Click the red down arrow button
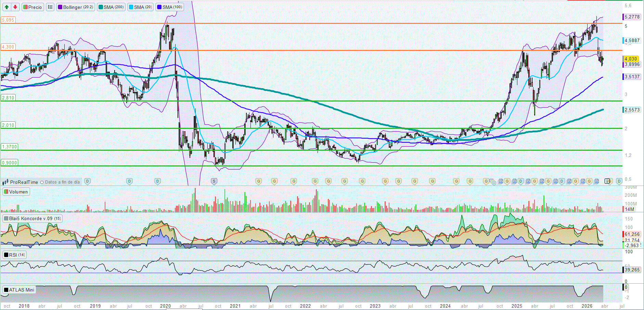Image resolution: width=644 pixels, height=310 pixels. point(15,7)
